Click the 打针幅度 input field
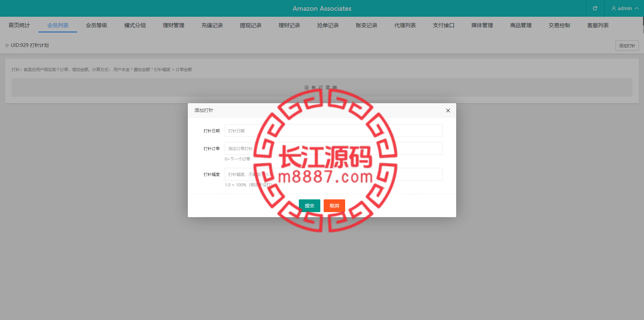 [334, 174]
